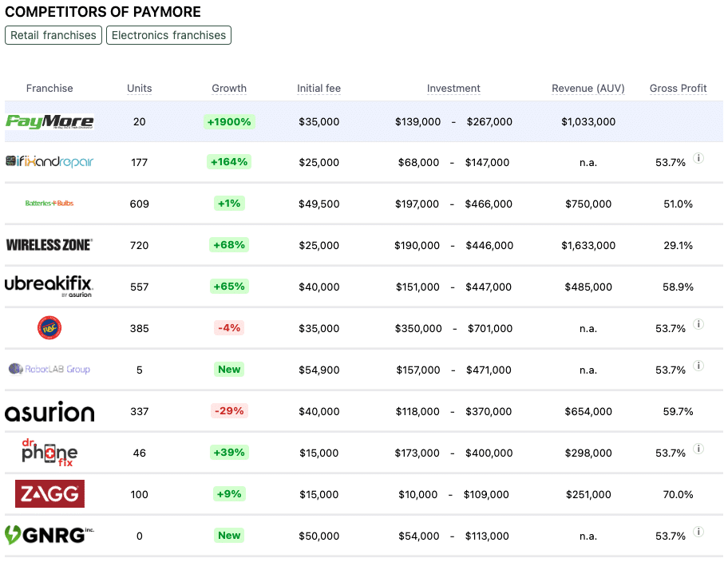
Task: Click the 51.0% gross profit value
Action: (678, 204)
